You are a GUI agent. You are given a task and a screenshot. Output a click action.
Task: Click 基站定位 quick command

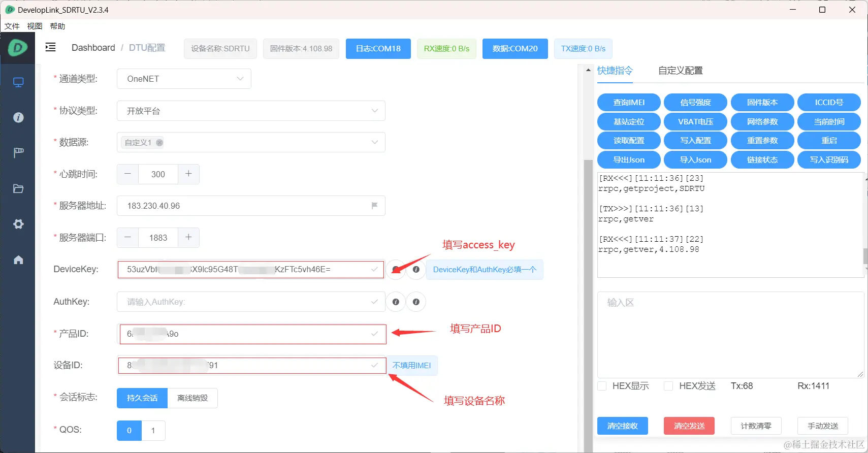pos(629,122)
